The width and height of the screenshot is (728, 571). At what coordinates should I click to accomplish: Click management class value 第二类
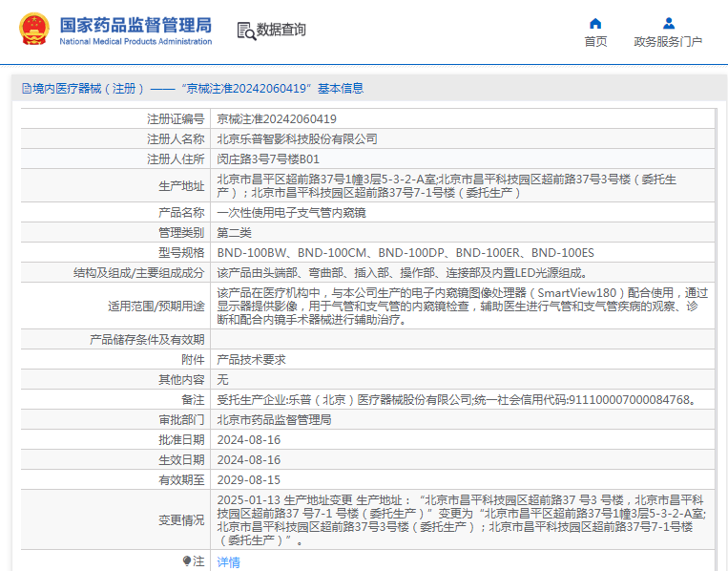(234, 232)
